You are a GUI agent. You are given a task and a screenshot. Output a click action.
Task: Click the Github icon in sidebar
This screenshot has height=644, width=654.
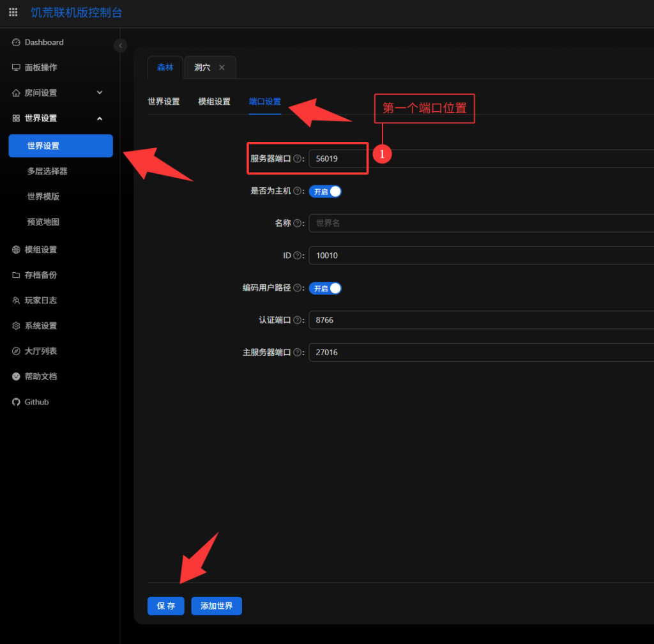click(x=17, y=402)
